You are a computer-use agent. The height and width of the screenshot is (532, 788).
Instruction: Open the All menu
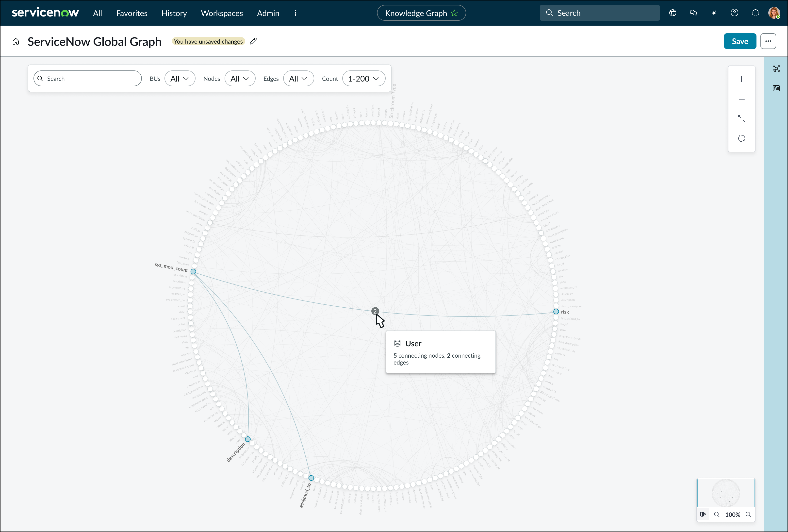point(97,13)
